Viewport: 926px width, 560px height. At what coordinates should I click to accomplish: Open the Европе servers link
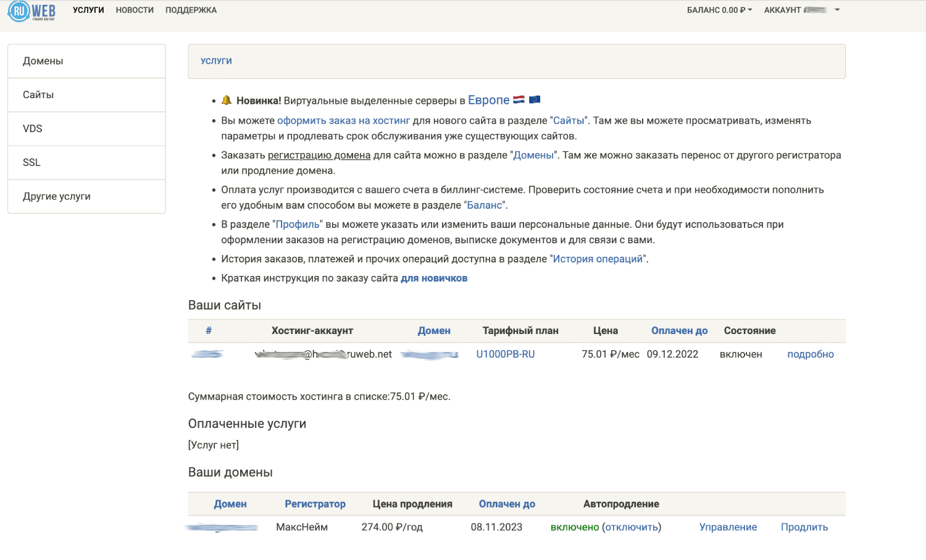click(x=488, y=100)
